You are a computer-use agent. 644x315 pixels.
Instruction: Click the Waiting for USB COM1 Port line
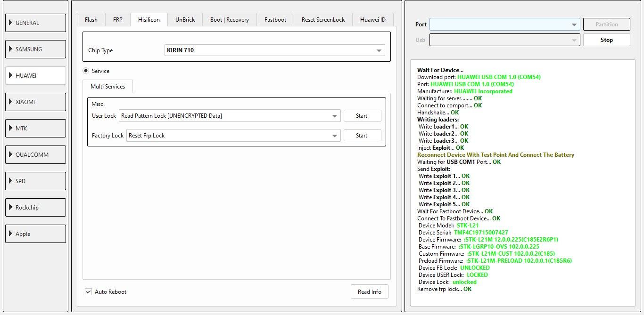(x=459, y=162)
